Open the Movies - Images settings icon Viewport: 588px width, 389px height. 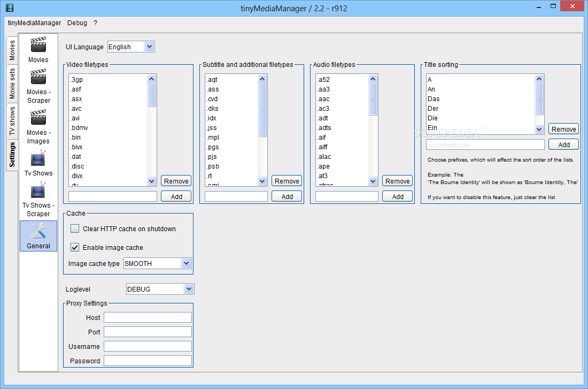[38, 127]
